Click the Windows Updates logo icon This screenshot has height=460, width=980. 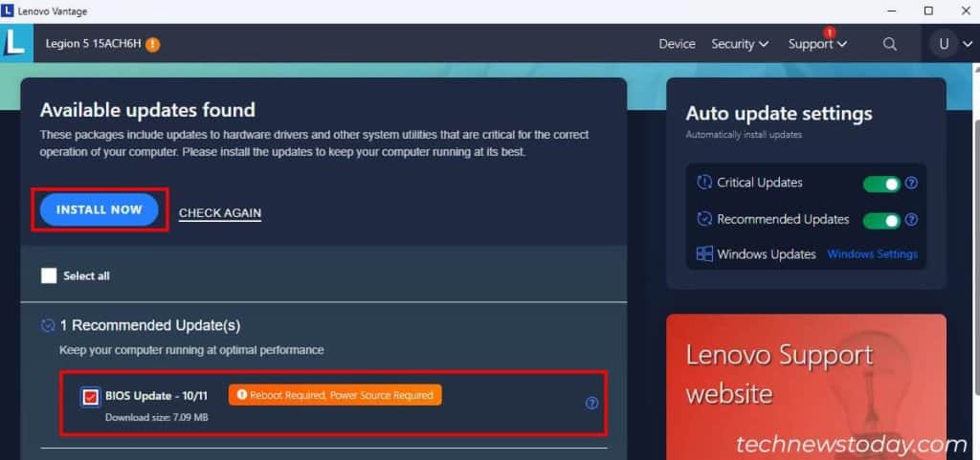704,254
